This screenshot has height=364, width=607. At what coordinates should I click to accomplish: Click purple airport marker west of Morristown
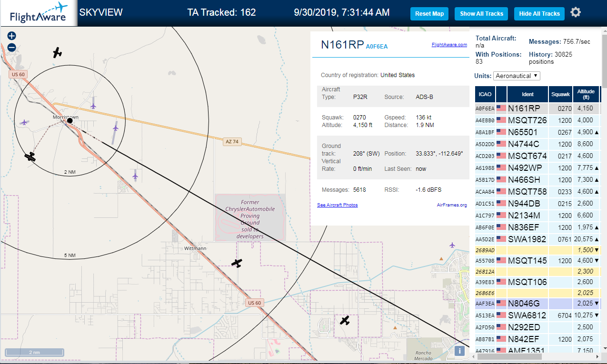(x=24, y=122)
